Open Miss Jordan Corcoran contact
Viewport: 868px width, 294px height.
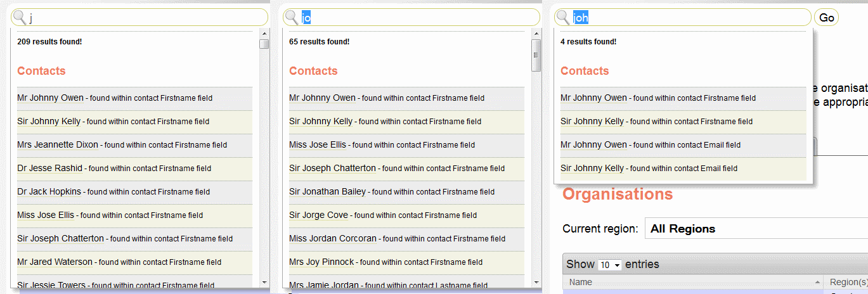tap(333, 239)
